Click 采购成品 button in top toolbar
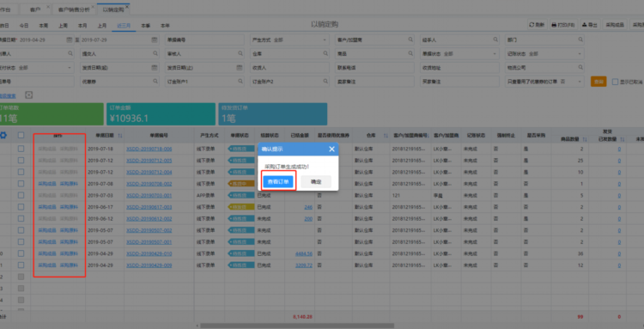The width and height of the screenshot is (644, 329). [615, 25]
